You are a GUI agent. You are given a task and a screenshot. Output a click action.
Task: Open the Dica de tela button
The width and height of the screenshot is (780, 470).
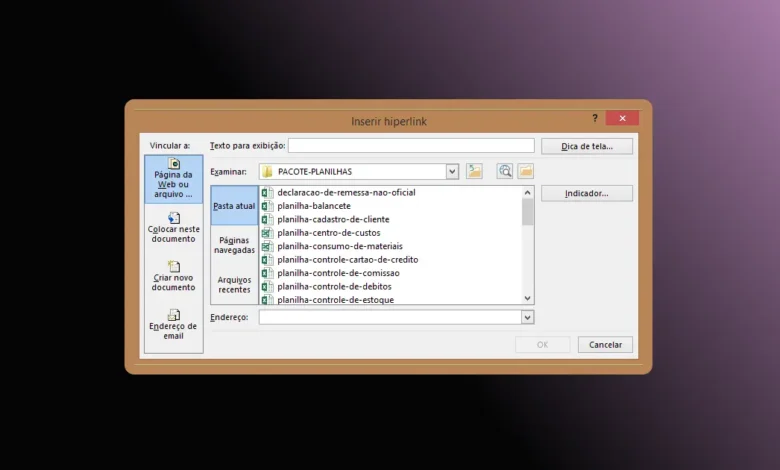pos(587,146)
